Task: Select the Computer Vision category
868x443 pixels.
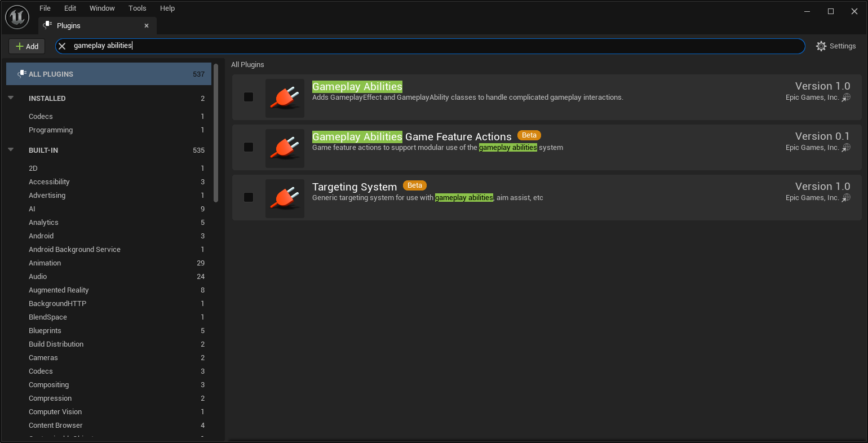Action: (109, 411)
